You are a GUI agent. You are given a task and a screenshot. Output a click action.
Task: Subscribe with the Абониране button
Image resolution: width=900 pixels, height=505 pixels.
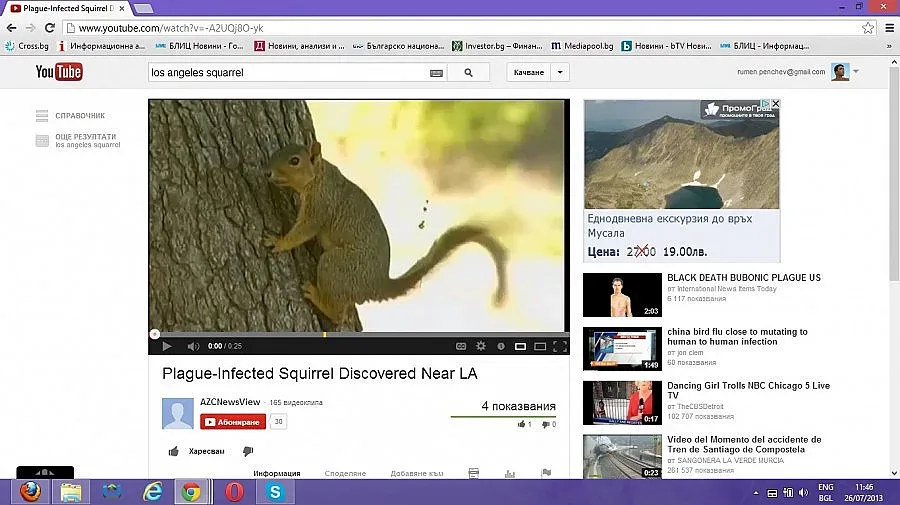(x=233, y=422)
